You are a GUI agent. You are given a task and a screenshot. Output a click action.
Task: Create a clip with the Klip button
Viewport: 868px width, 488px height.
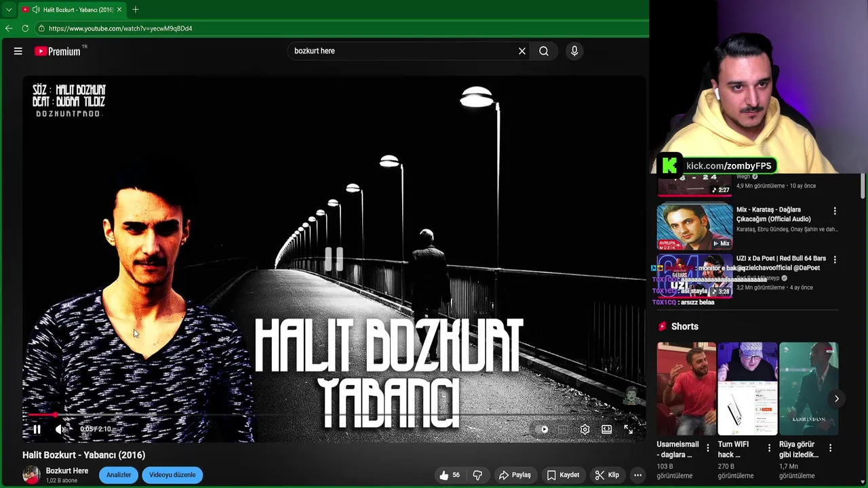coord(607,475)
